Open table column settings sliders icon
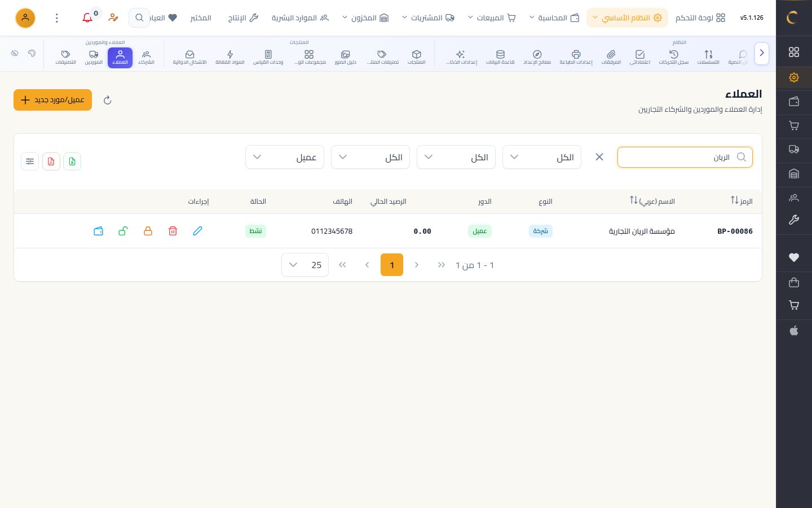 (x=30, y=161)
